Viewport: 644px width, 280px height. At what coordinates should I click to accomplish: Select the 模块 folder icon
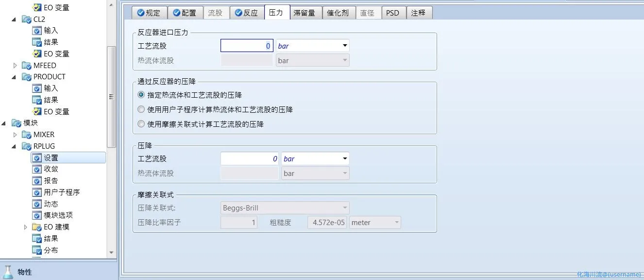[16, 123]
